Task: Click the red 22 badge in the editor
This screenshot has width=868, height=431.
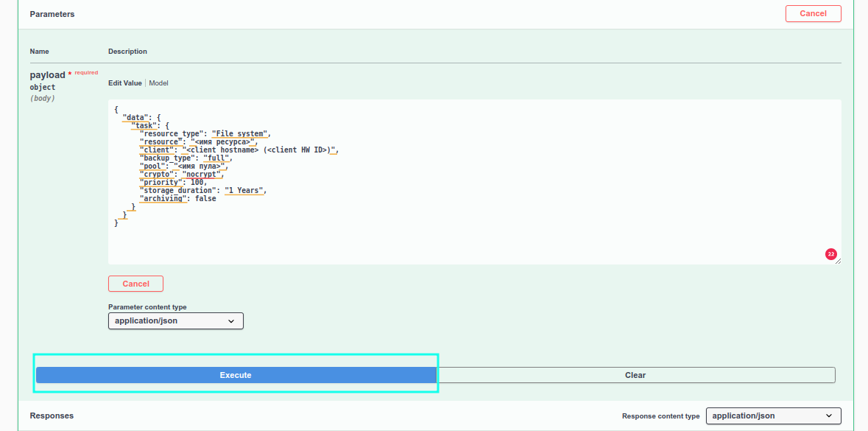Action: coord(830,254)
